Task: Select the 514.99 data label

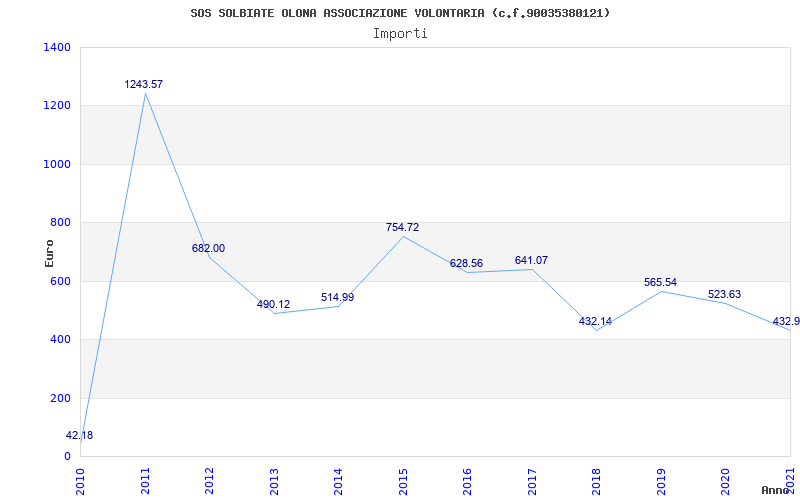Action: (337, 297)
